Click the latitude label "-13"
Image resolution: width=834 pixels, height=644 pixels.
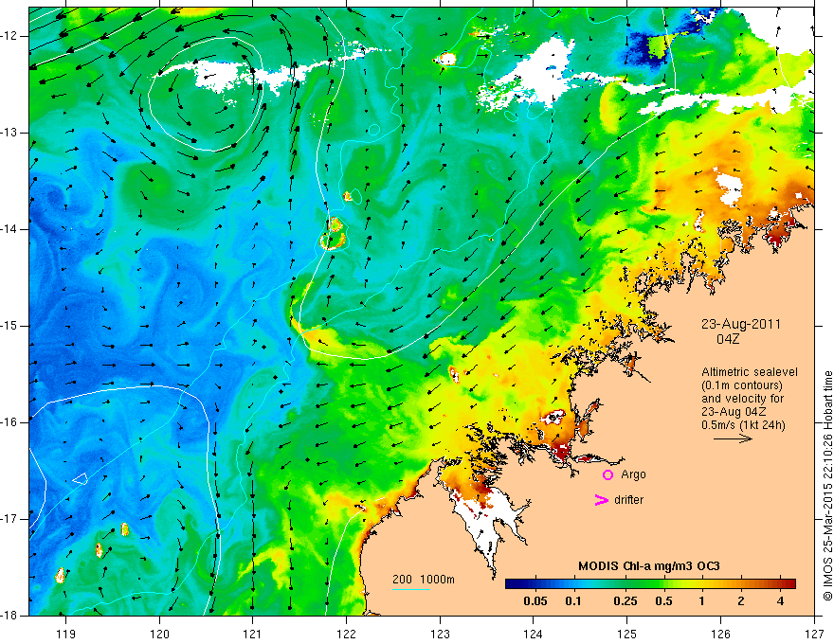coord(10,133)
